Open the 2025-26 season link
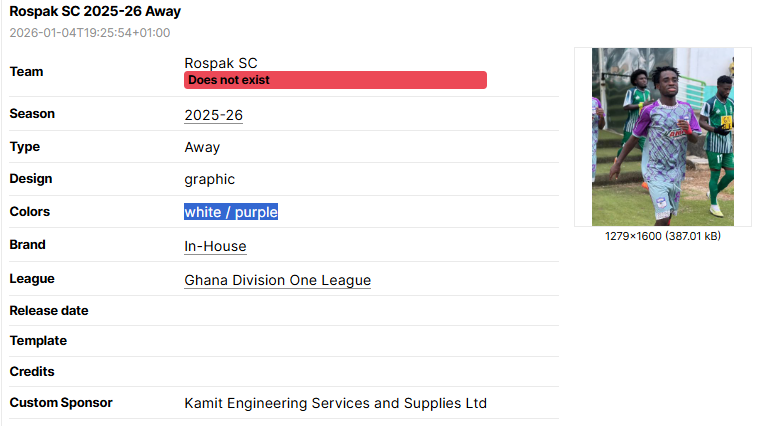757x426 pixels. [x=213, y=115]
